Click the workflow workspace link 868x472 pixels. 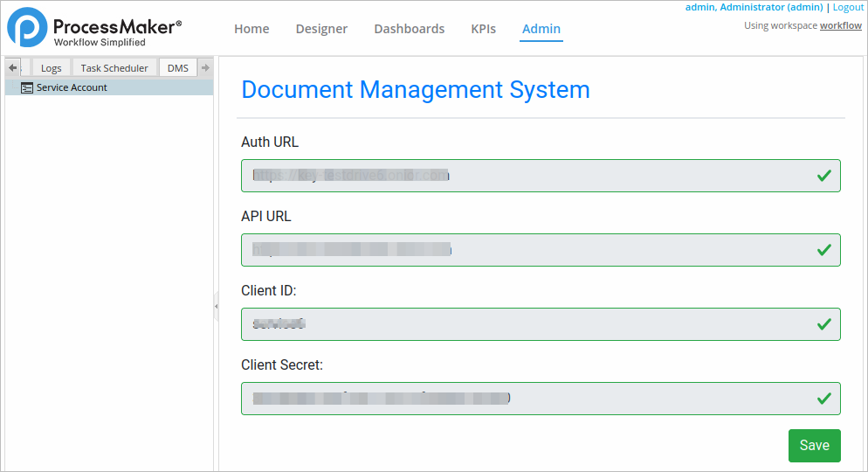click(x=840, y=26)
